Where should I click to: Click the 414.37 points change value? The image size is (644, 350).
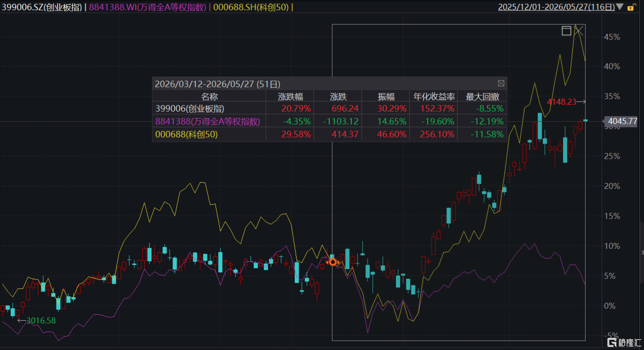point(345,134)
